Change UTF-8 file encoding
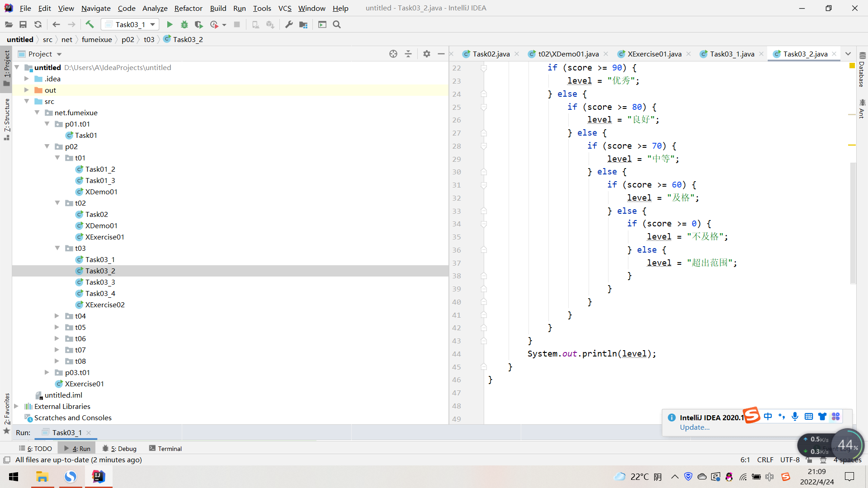Viewport: 868px width, 488px height. 790,460
